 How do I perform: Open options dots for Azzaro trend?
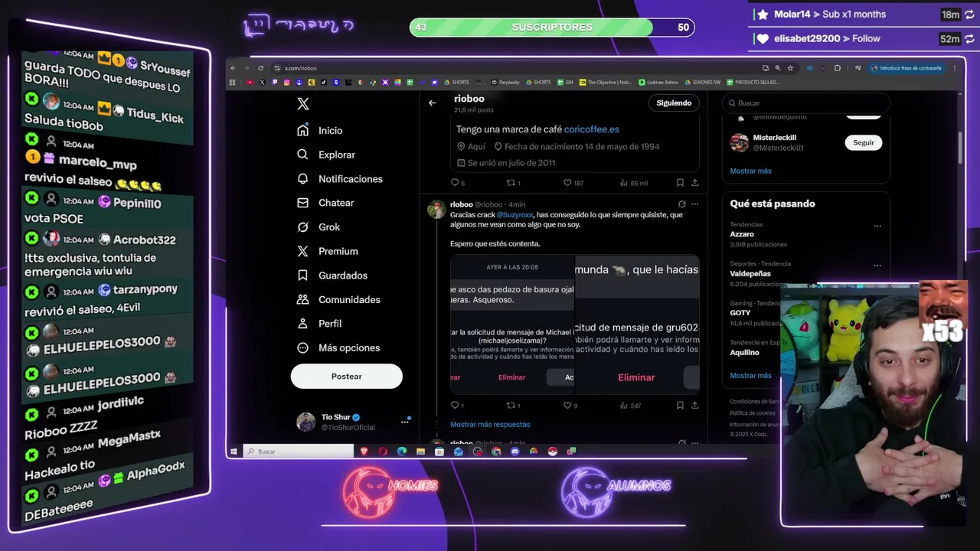point(877,226)
